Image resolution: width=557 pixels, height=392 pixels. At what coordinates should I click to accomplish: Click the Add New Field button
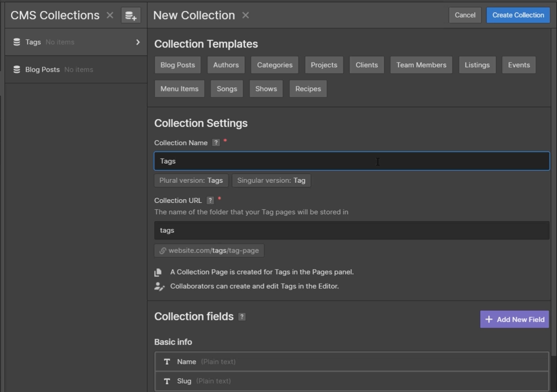pyautogui.click(x=514, y=319)
